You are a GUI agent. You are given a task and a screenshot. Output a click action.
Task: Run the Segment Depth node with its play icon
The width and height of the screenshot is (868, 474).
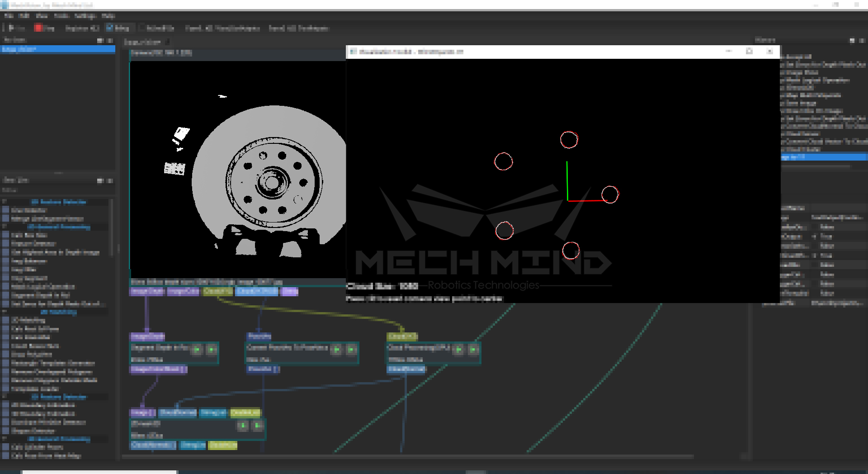coord(197,349)
